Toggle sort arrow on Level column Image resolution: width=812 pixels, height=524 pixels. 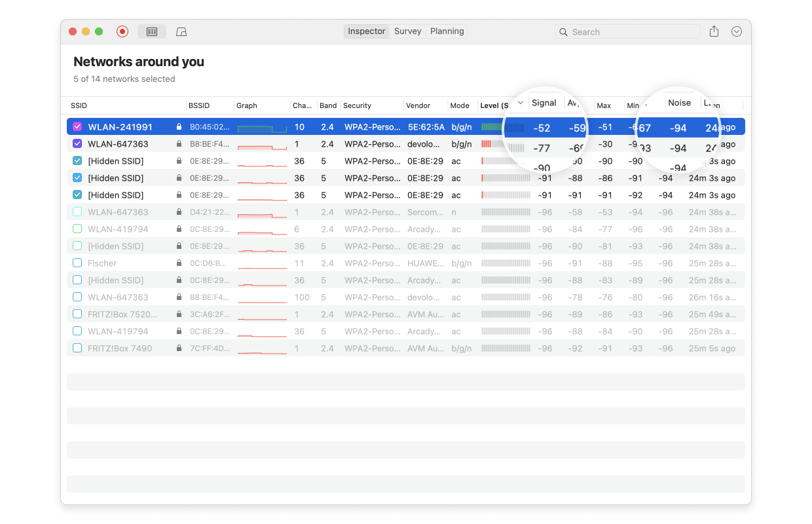[x=521, y=103]
